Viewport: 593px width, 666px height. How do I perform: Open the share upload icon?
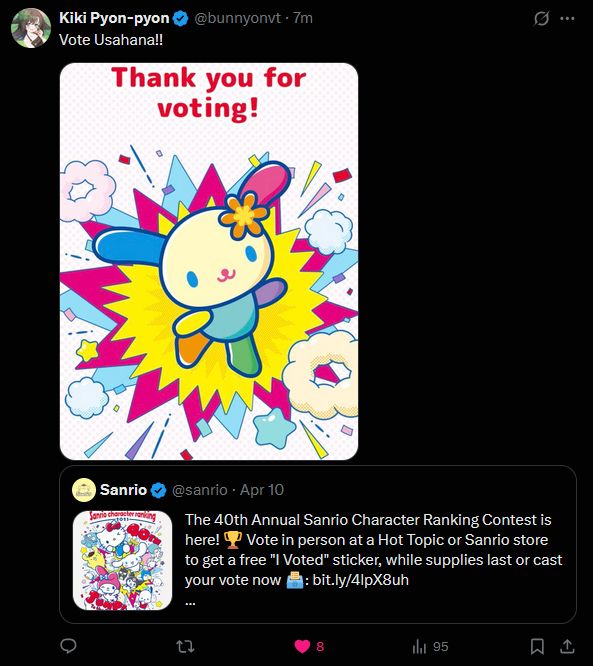(x=567, y=646)
